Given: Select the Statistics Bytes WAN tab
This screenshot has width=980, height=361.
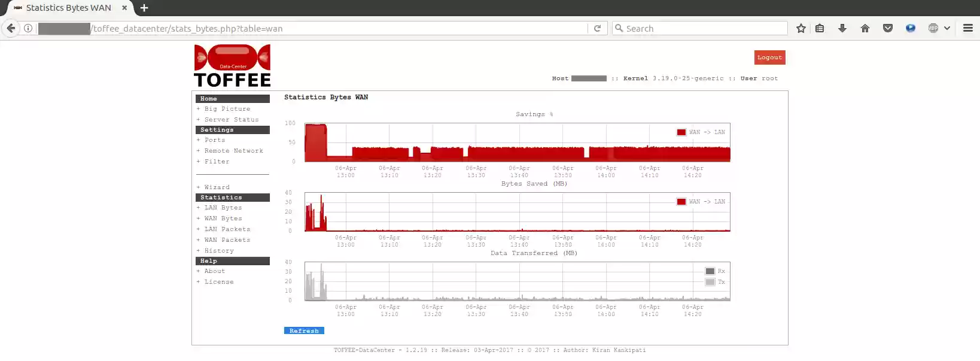Looking at the screenshot, I should (69, 8).
